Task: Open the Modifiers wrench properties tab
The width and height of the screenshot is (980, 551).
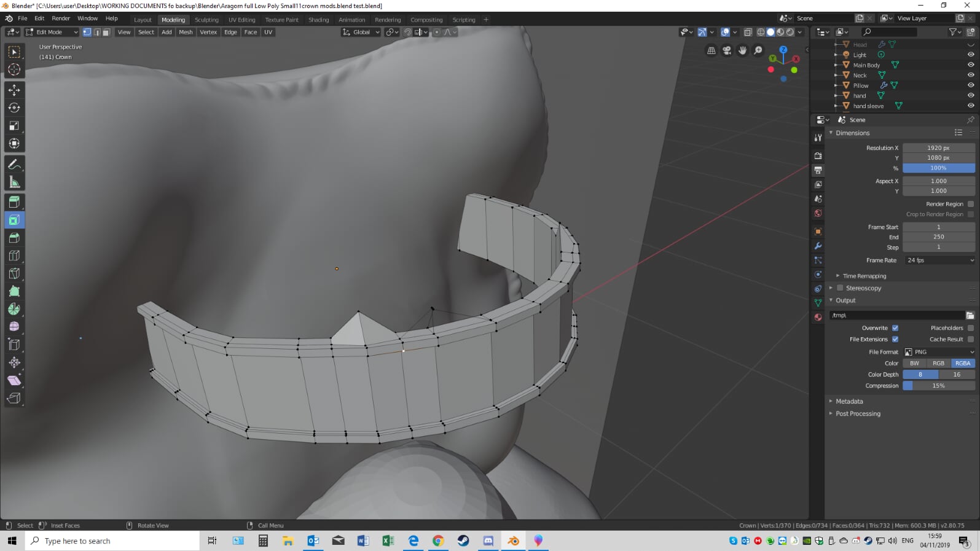Action: [818, 246]
